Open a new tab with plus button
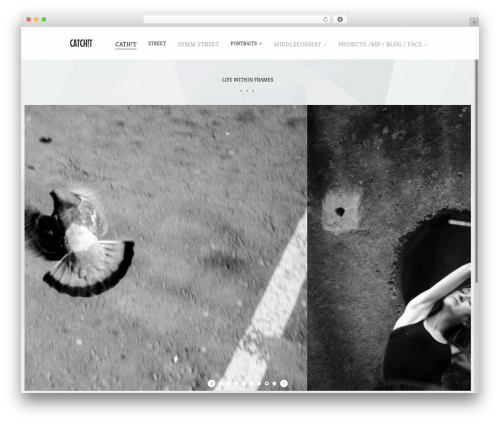 coord(474,22)
